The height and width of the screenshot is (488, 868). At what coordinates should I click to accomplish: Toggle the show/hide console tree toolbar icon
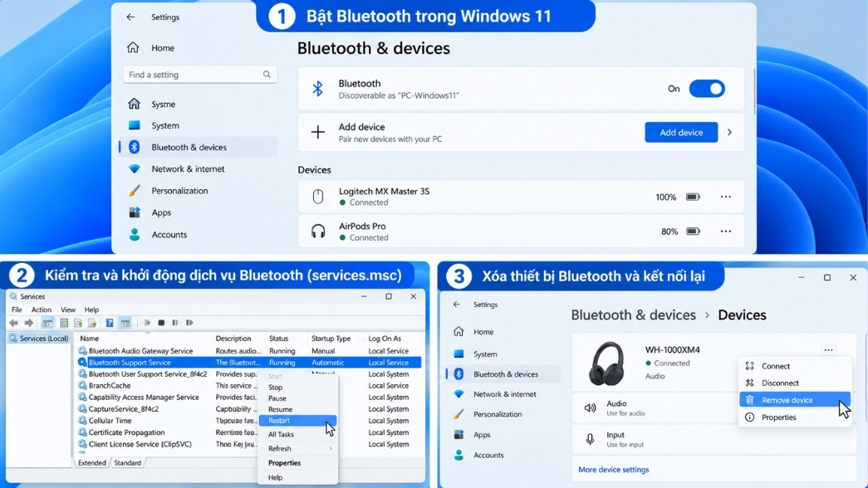(47, 323)
